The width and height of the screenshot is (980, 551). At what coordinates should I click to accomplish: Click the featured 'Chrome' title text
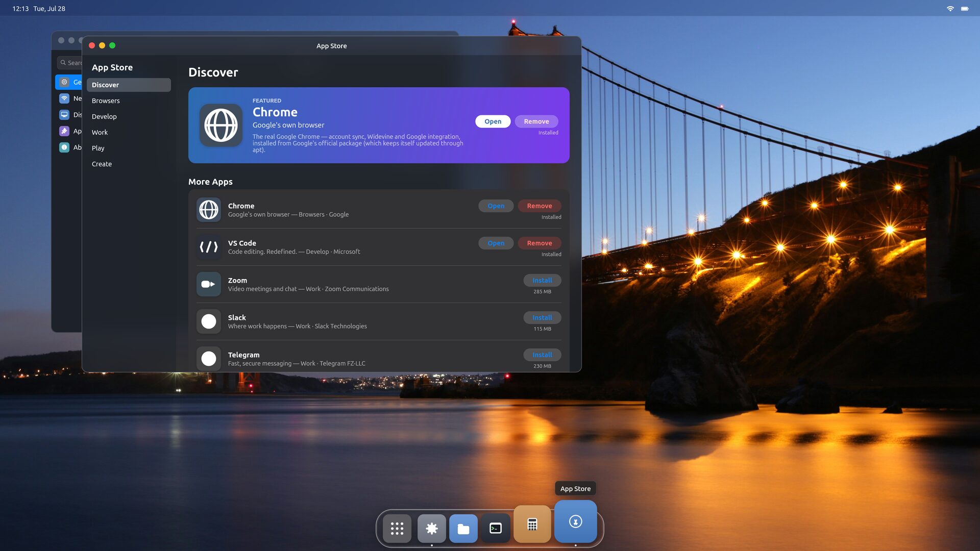pos(275,112)
